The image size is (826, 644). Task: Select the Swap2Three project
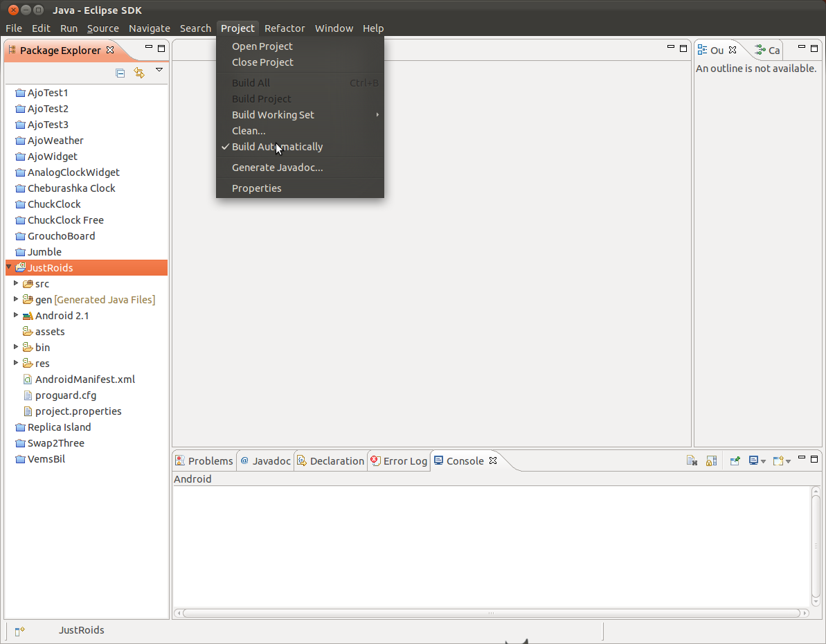click(x=50, y=443)
